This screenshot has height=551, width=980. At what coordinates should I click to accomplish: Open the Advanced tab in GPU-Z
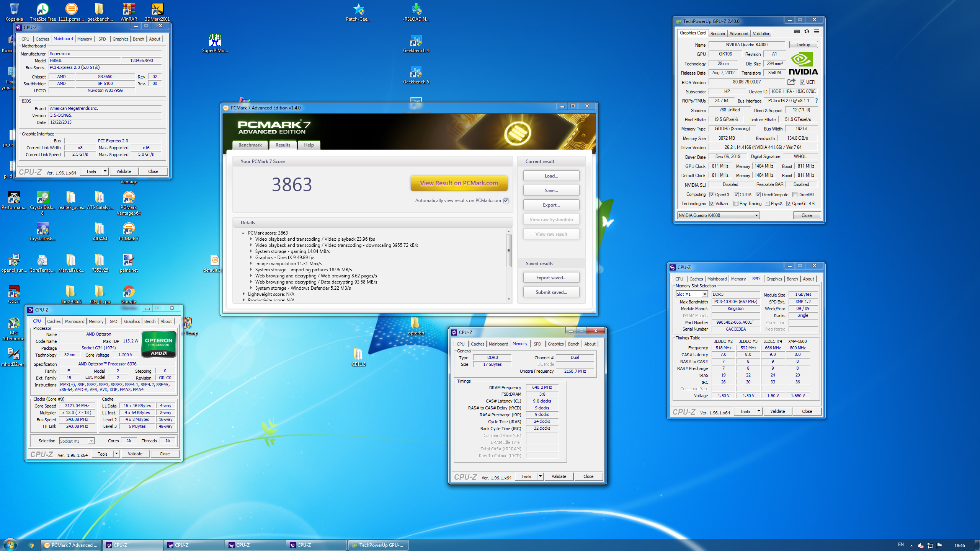tap(738, 34)
